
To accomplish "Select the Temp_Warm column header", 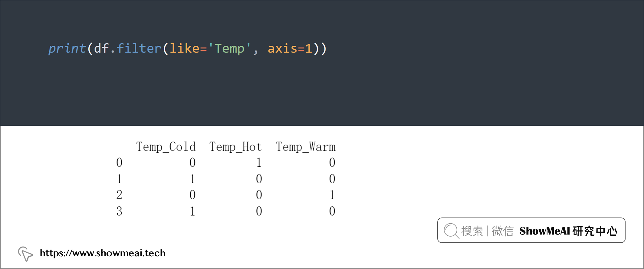I will (306, 147).
